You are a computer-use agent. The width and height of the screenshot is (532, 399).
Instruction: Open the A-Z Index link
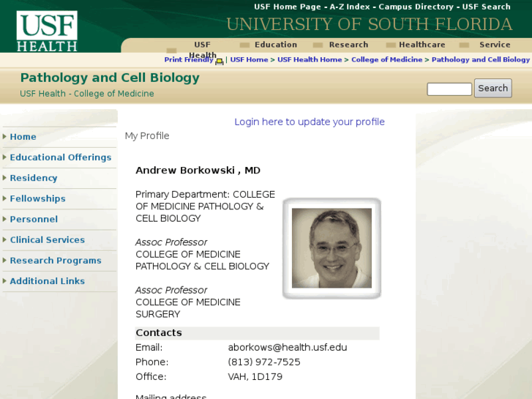(350, 7)
